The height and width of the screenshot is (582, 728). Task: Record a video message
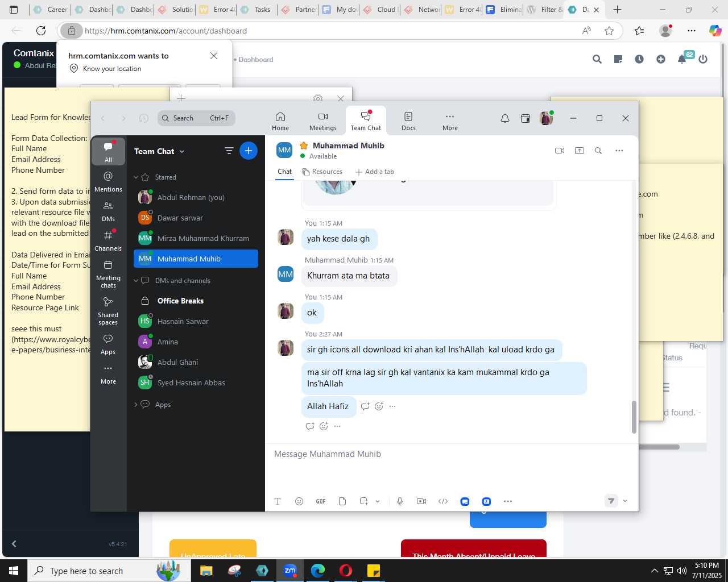(421, 501)
